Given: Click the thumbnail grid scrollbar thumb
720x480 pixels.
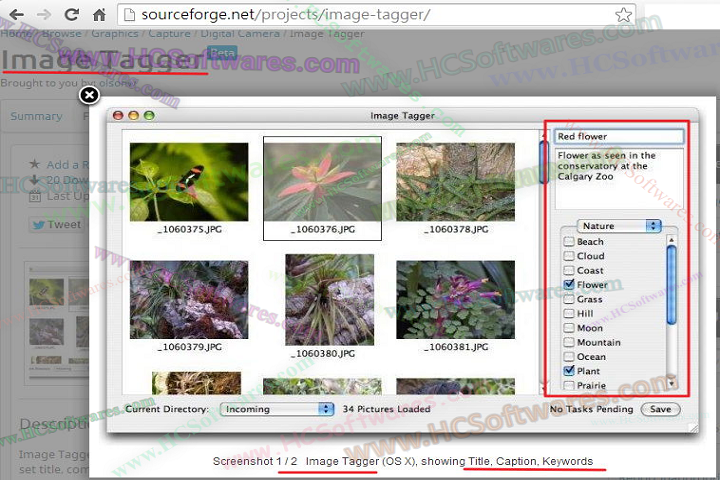Looking at the screenshot, I should point(544,162).
